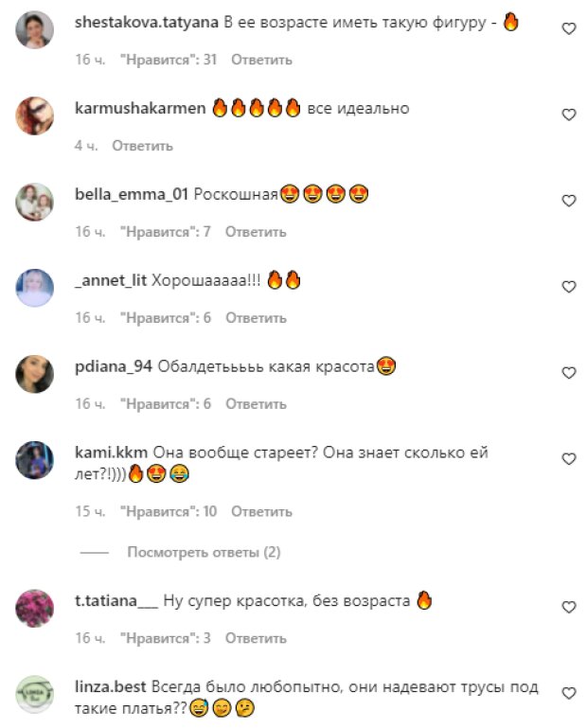Like t.tatiana___'s comment heart icon
Image resolution: width=587 pixels, height=728 pixels.
tap(569, 607)
